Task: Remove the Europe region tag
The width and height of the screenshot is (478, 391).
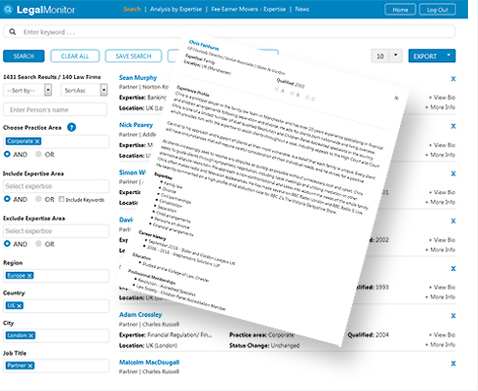Action: click(x=30, y=276)
